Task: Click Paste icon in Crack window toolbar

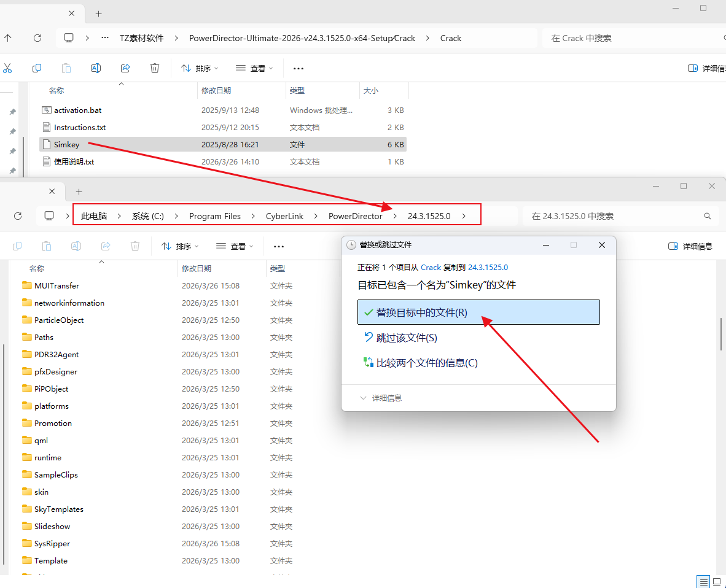Action: (x=66, y=69)
